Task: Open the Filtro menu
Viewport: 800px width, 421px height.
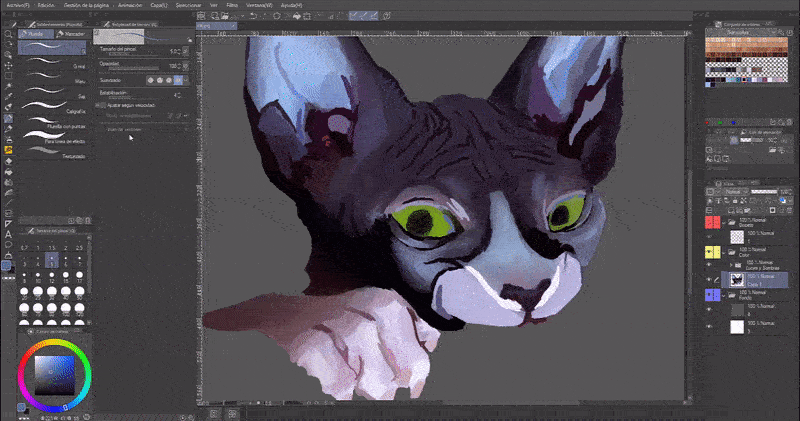Action: tap(232, 5)
